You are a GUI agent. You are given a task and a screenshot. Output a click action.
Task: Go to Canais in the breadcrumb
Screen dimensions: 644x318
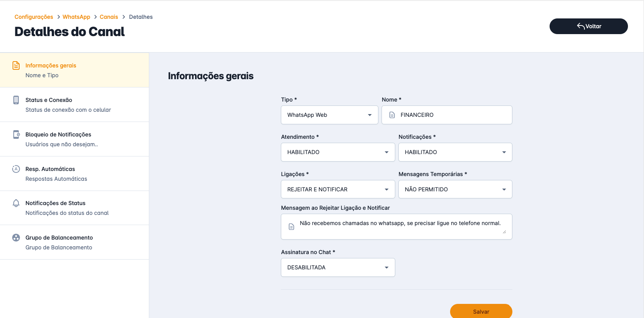click(109, 17)
